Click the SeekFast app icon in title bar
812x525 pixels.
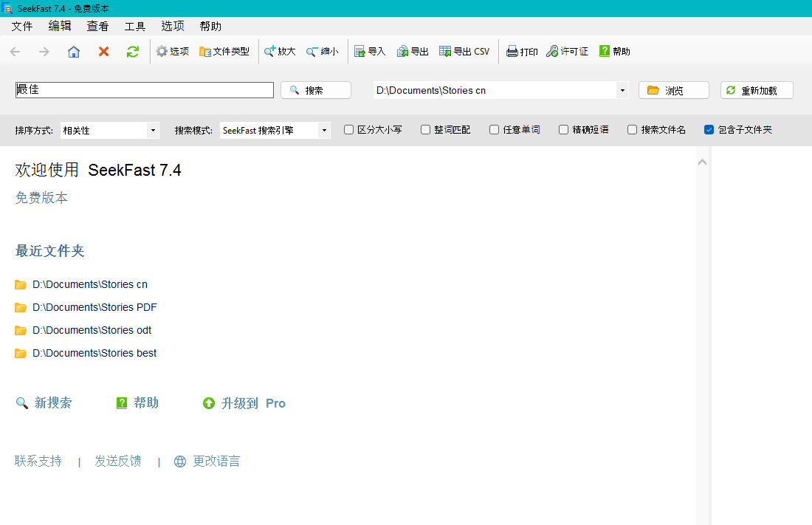pos(7,8)
